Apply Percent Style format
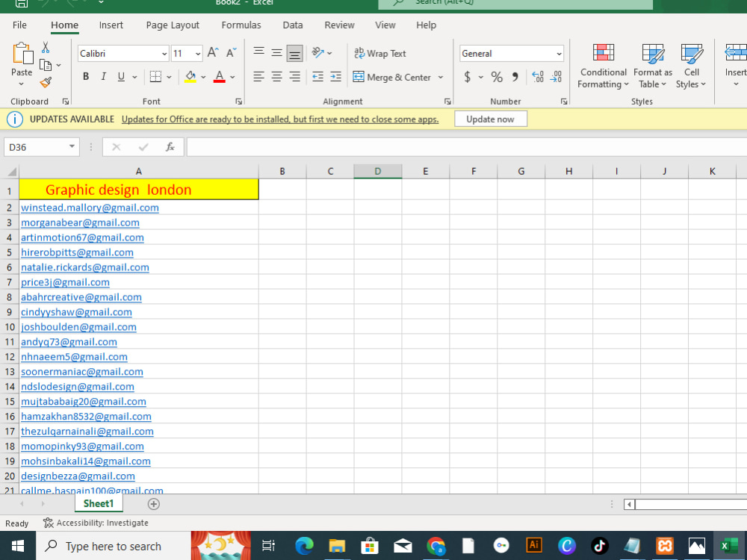The height and width of the screenshot is (560, 747). click(x=497, y=77)
